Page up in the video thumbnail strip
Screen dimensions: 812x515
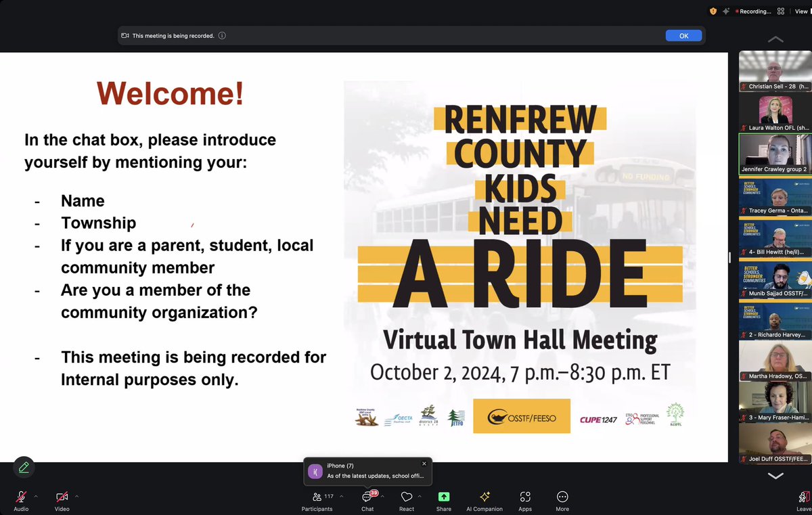(775, 39)
